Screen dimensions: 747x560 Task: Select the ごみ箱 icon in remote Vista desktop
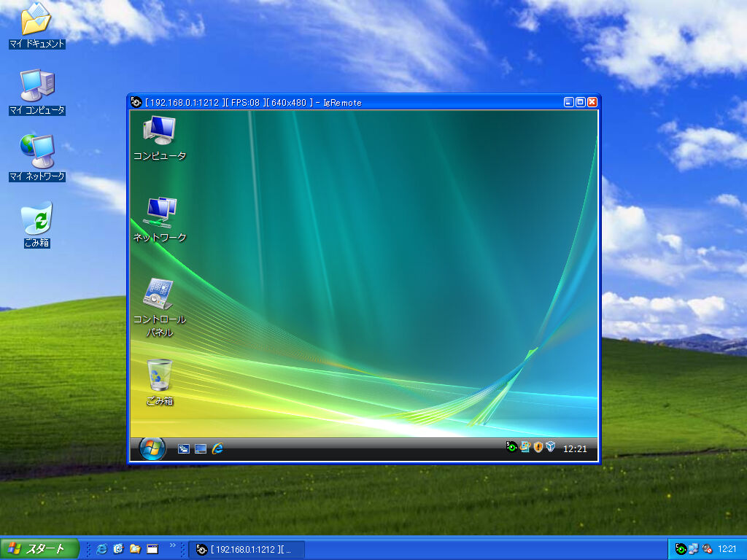coord(160,382)
